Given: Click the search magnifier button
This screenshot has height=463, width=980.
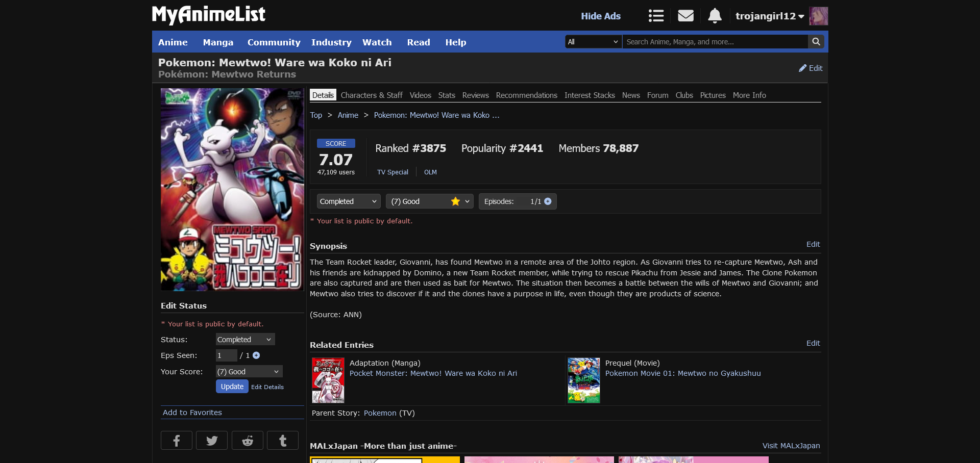Looking at the screenshot, I should pos(816,42).
